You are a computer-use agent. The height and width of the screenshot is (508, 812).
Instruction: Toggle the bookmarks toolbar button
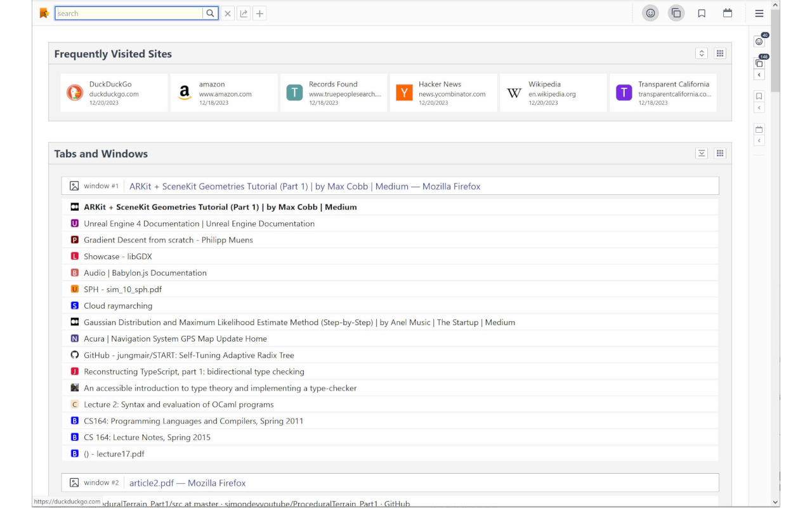[x=702, y=13]
